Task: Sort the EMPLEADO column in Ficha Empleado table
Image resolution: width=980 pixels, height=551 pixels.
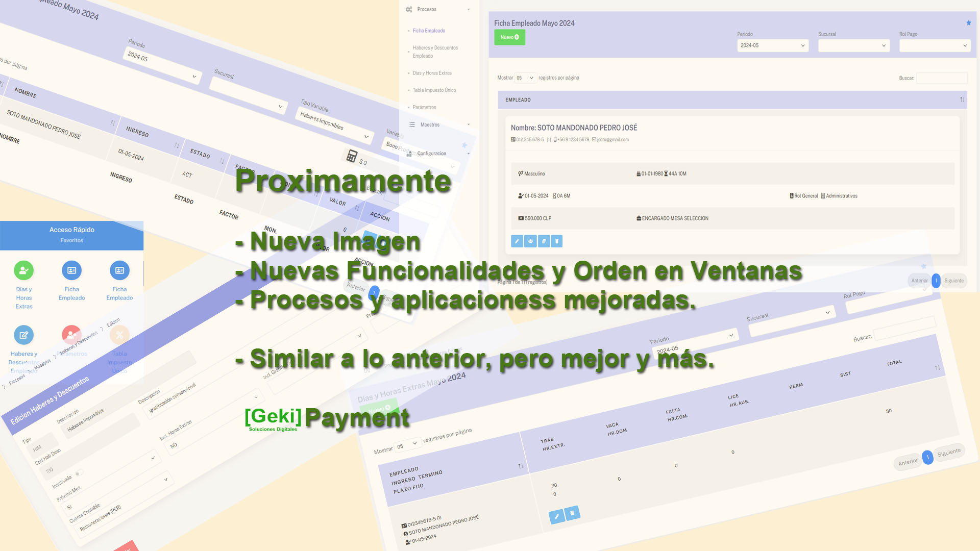Action: click(962, 100)
